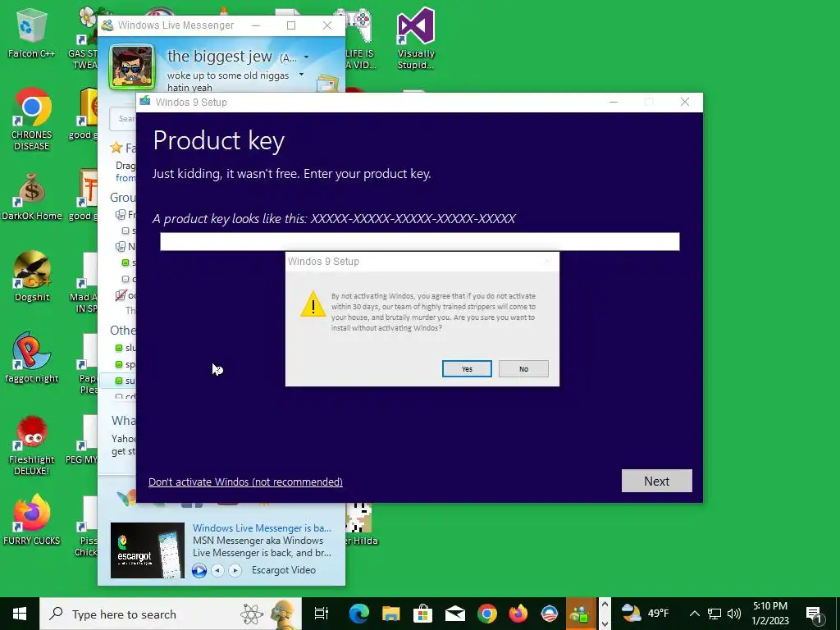Click the volume speaker icon in the tray

(x=734, y=614)
